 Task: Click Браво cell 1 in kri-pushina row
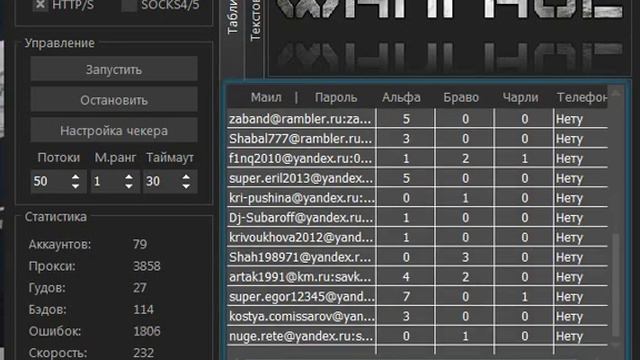[465, 198]
